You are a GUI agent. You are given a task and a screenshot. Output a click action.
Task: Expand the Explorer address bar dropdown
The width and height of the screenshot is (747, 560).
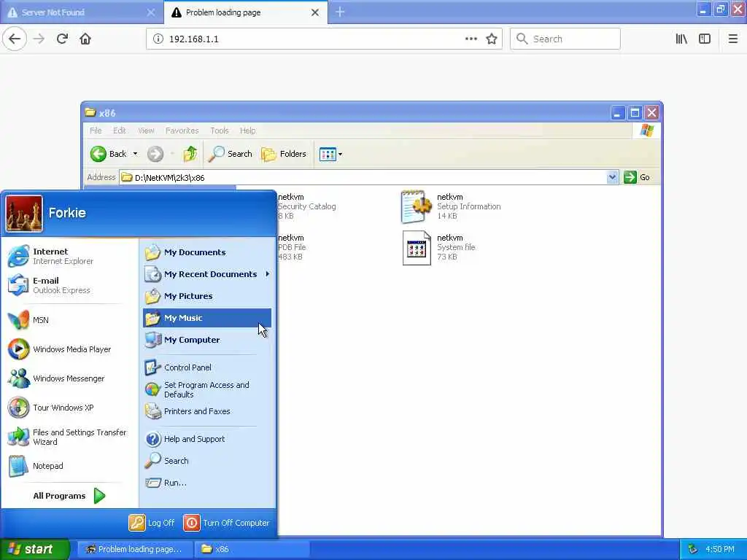[612, 177]
